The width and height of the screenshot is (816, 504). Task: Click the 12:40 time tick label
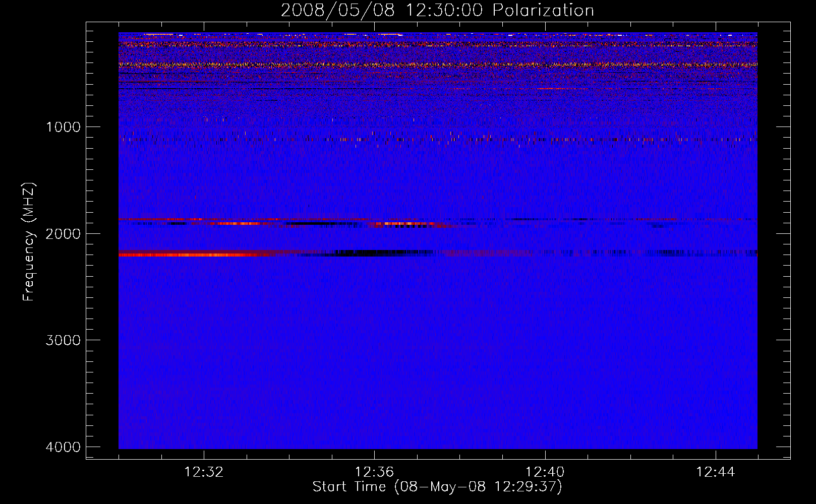pyautogui.click(x=545, y=472)
